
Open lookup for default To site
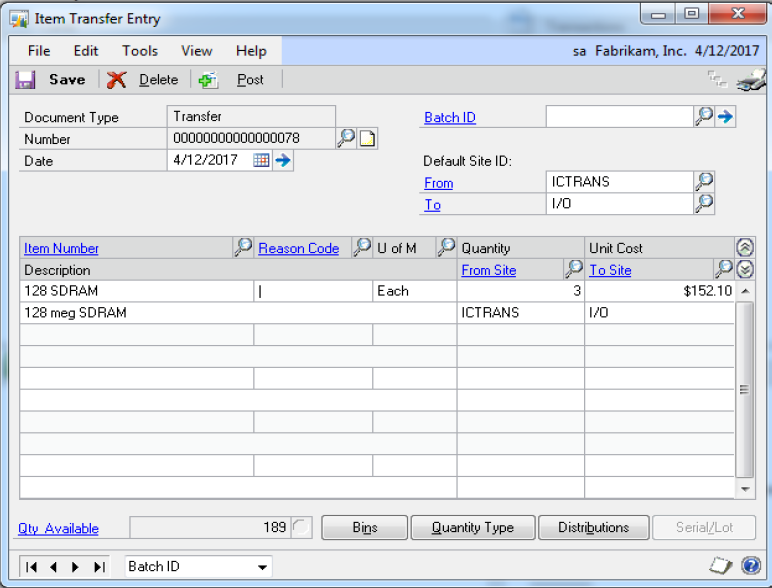click(x=704, y=204)
